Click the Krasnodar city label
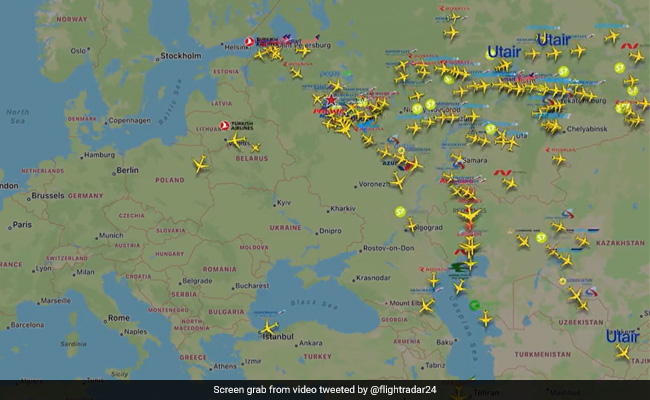Viewport: 650px width, 400px height. (373, 278)
